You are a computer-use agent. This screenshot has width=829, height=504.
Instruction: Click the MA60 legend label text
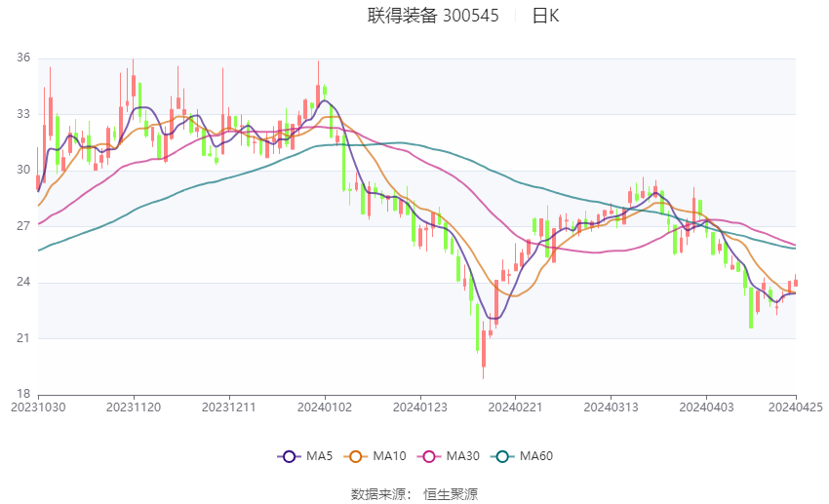(536, 456)
